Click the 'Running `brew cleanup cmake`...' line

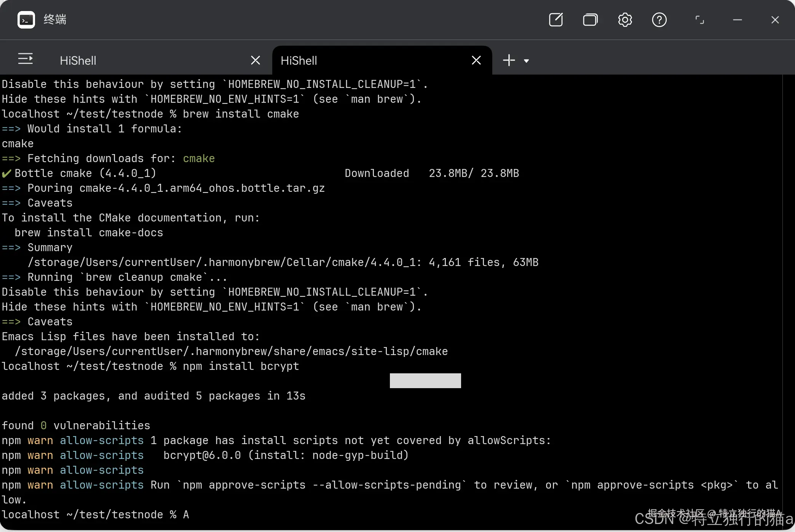click(x=114, y=277)
